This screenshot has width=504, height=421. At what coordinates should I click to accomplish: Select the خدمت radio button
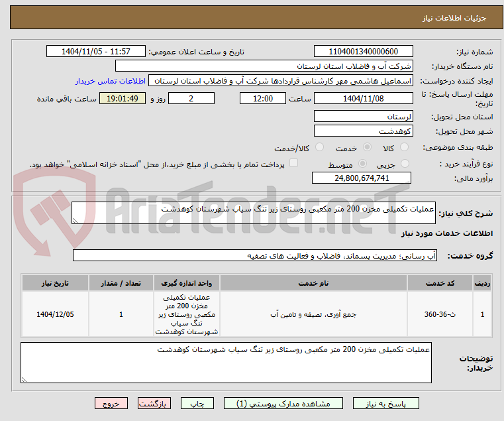[x=367, y=147]
